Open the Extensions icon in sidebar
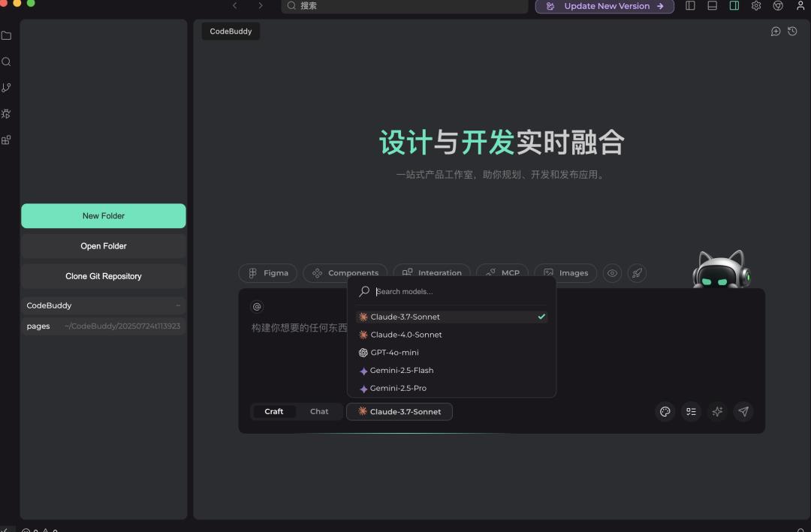 [x=7, y=140]
